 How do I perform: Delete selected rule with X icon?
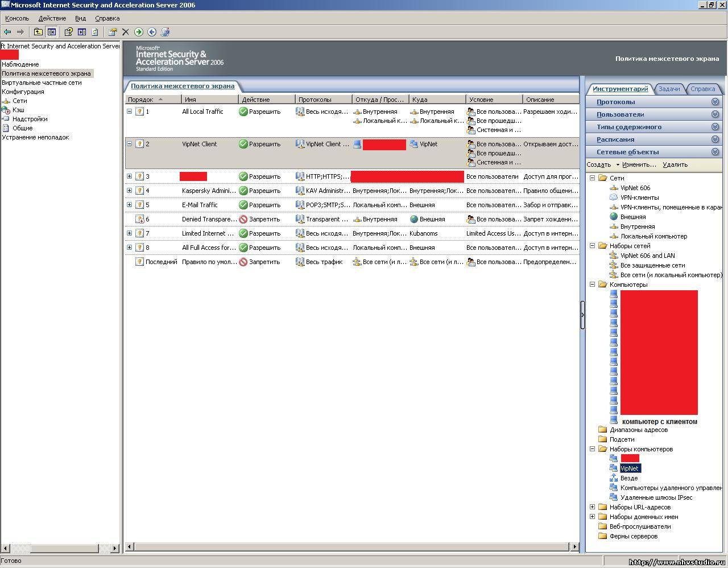coord(126,32)
